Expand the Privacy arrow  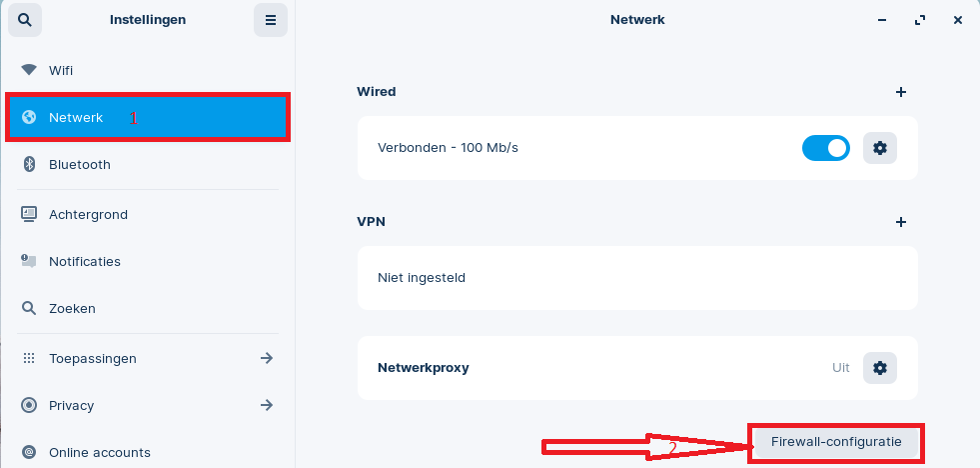point(267,405)
